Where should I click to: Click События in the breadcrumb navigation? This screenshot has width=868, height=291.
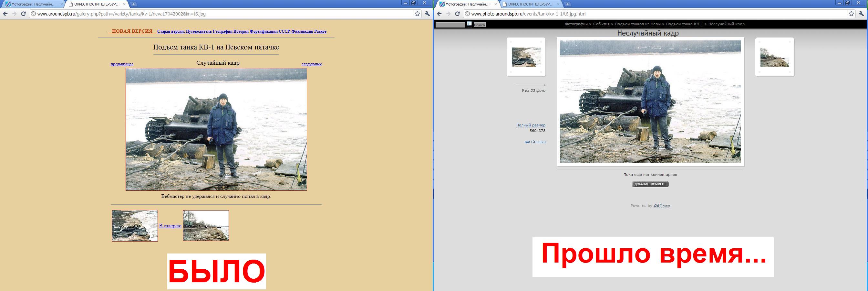tap(602, 24)
